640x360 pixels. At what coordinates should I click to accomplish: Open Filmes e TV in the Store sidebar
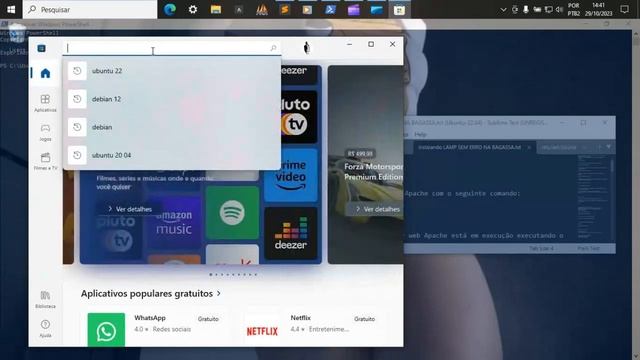[x=45, y=162]
